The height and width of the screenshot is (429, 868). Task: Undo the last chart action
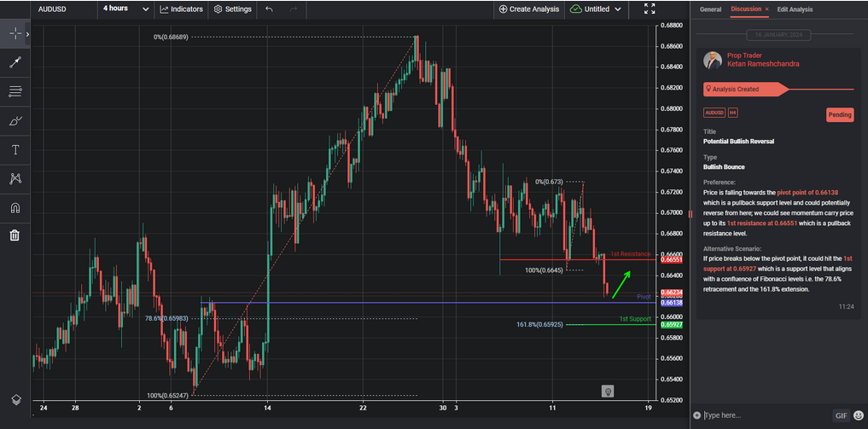click(269, 9)
